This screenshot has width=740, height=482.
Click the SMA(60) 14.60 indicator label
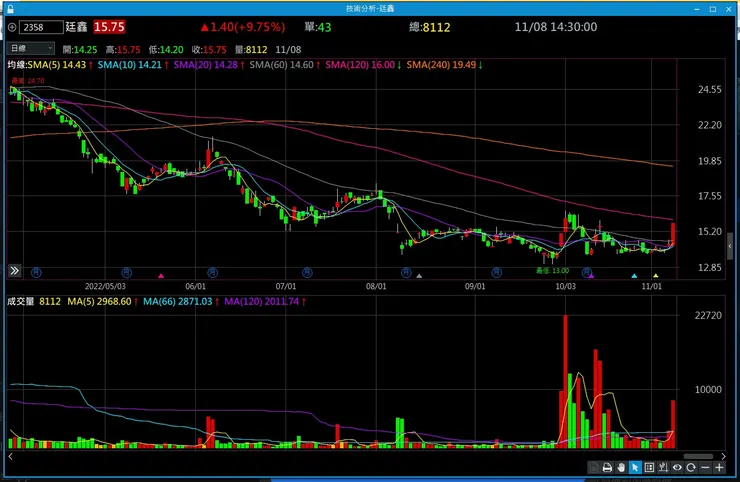(281, 65)
